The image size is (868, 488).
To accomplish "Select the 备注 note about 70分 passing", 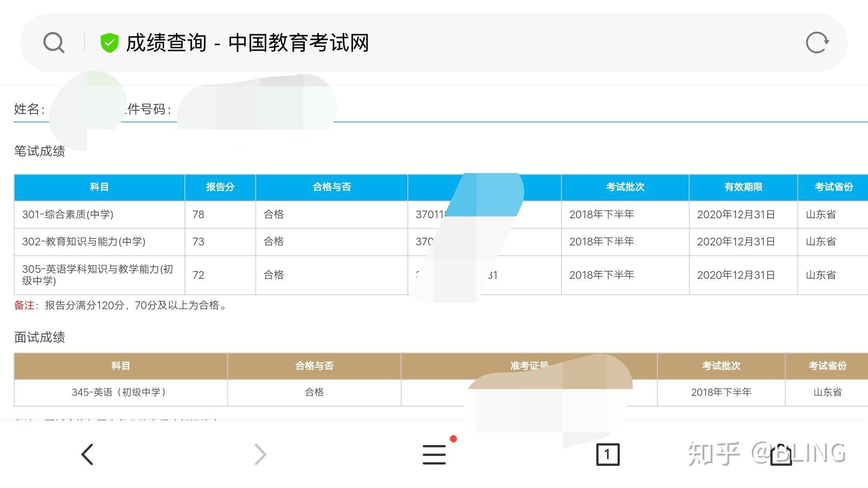I will tap(121, 305).
